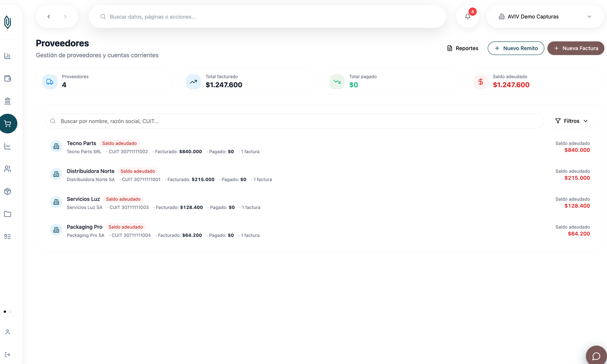Open the checklist sidebar icon

click(8, 237)
